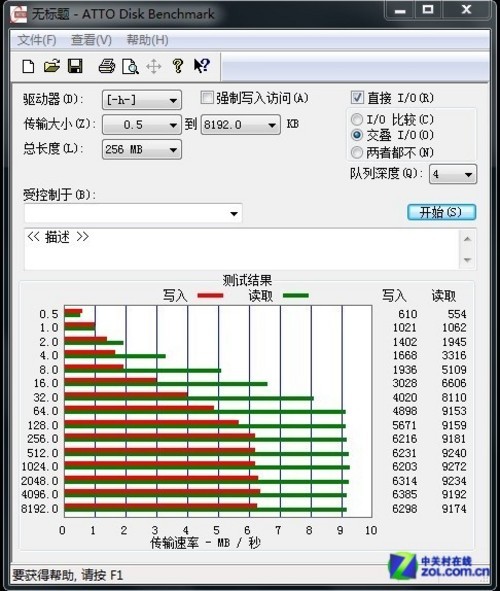Click the read value 5109 for 8.0
The image size is (500, 591).
pyautogui.click(x=454, y=370)
